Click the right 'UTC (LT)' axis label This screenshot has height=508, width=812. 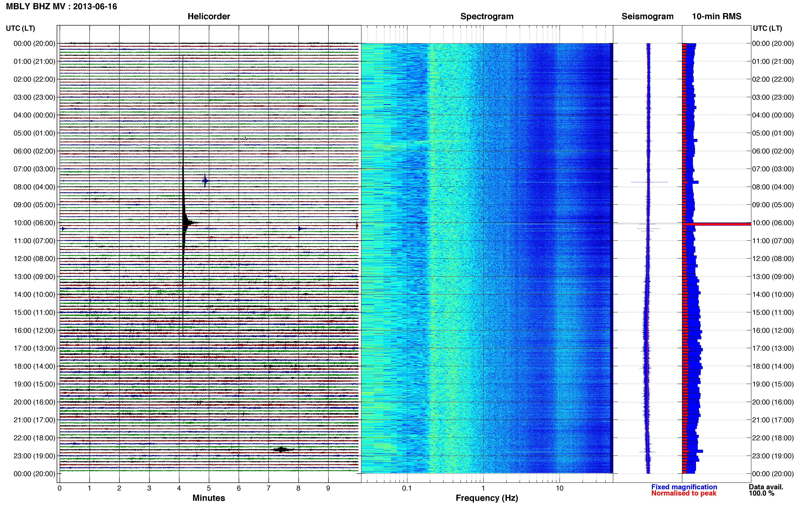767,28
